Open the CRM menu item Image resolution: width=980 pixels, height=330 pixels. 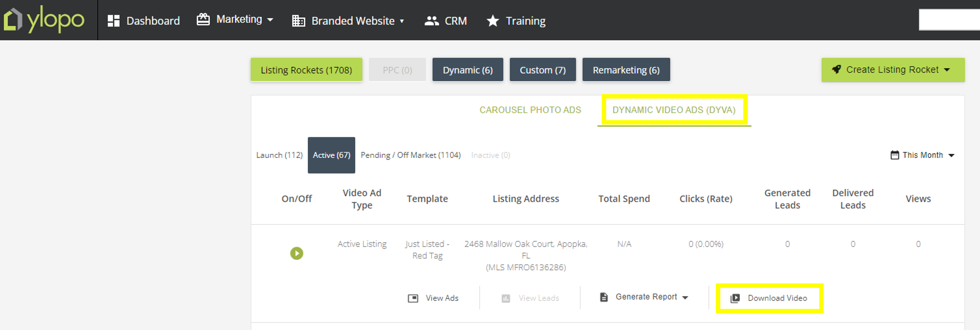tap(445, 21)
